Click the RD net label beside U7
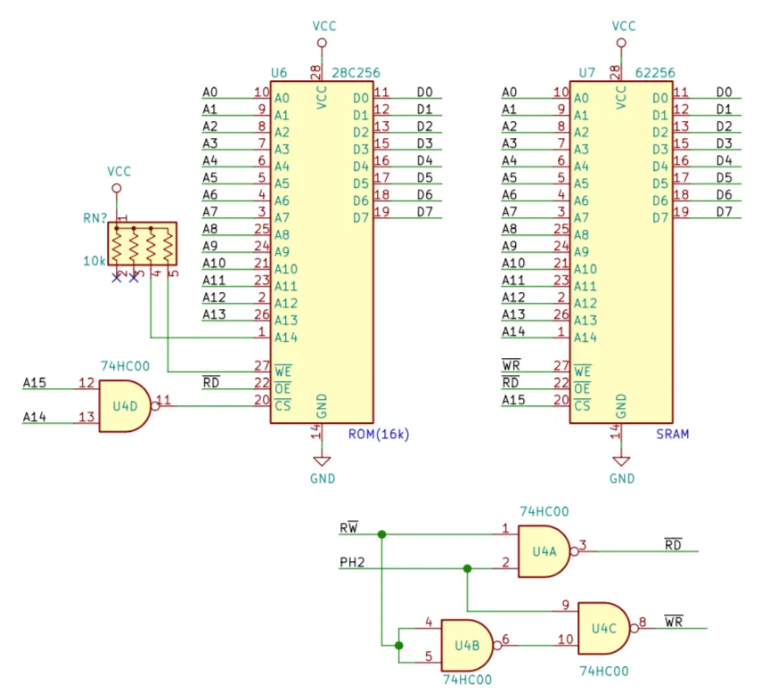761x700 pixels. 511,382
